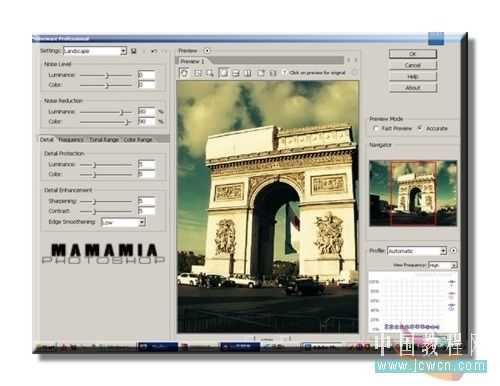The image size is (500, 386).
Task: Click the Contrast value field
Action: click(x=146, y=211)
